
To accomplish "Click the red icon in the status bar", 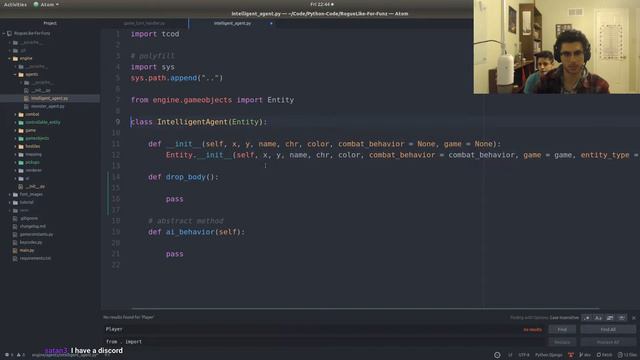I will [x=571, y=355].
